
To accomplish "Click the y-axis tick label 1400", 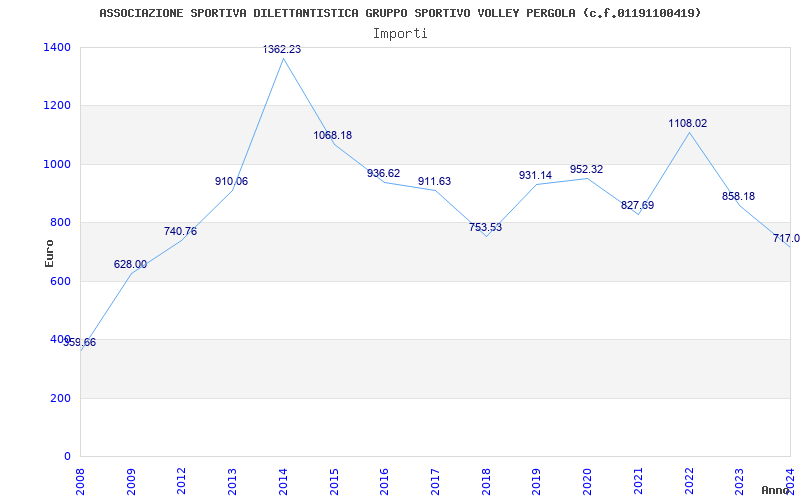I will click(57, 47).
